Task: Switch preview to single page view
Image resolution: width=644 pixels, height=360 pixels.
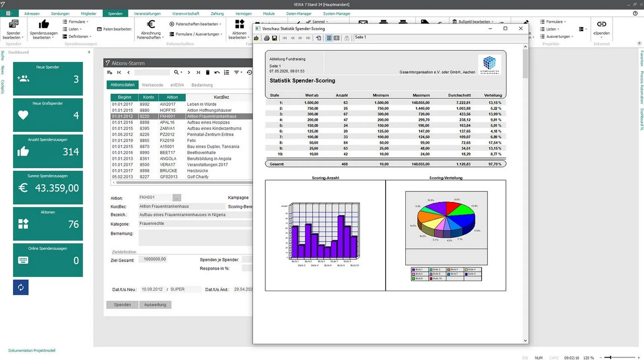Action: pyautogui.click(x=329, y=38)
